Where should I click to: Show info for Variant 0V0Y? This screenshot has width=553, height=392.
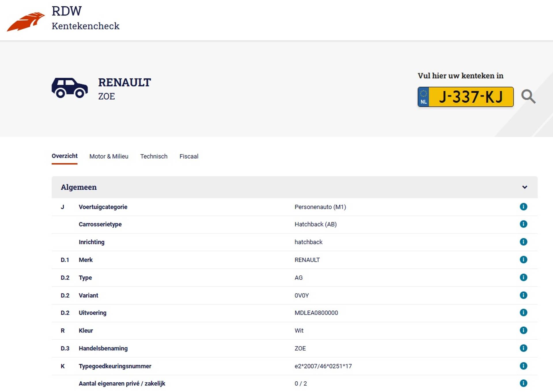point(523,295)
